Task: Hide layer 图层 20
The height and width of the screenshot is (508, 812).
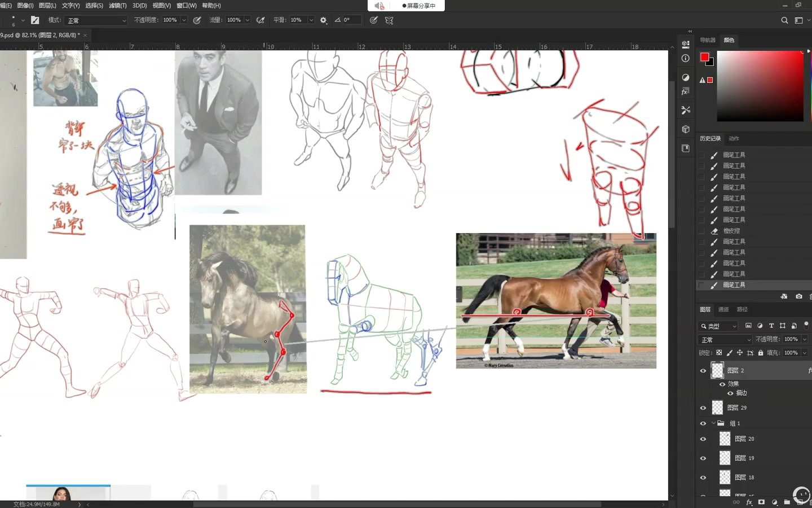Action: tap(703, 439)
